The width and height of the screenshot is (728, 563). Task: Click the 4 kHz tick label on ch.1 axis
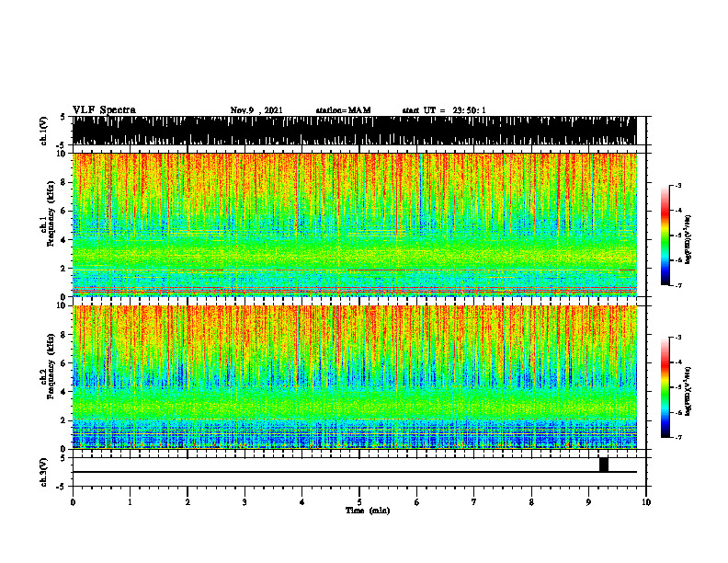click(x=64, y=240)
